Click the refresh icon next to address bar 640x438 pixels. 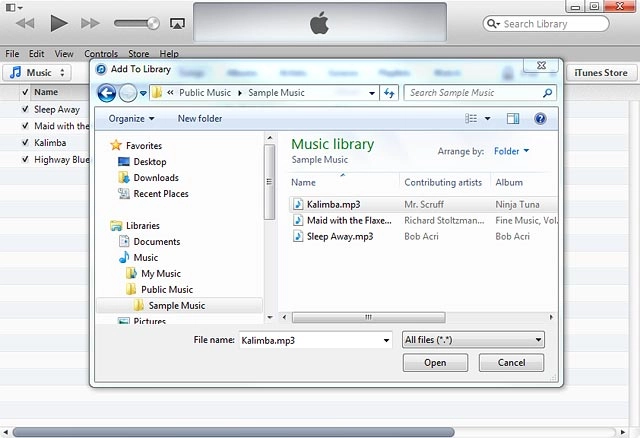point(389,93)
